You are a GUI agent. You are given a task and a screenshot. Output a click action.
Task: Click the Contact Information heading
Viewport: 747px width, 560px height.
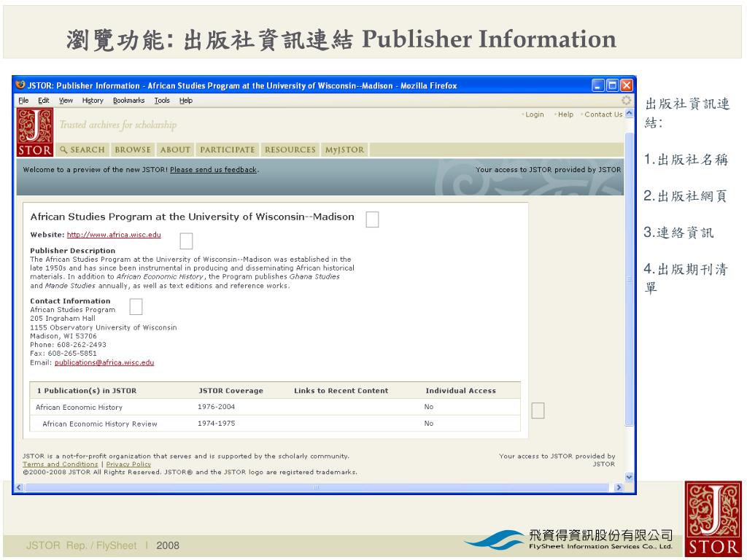[x=70, y=301]
